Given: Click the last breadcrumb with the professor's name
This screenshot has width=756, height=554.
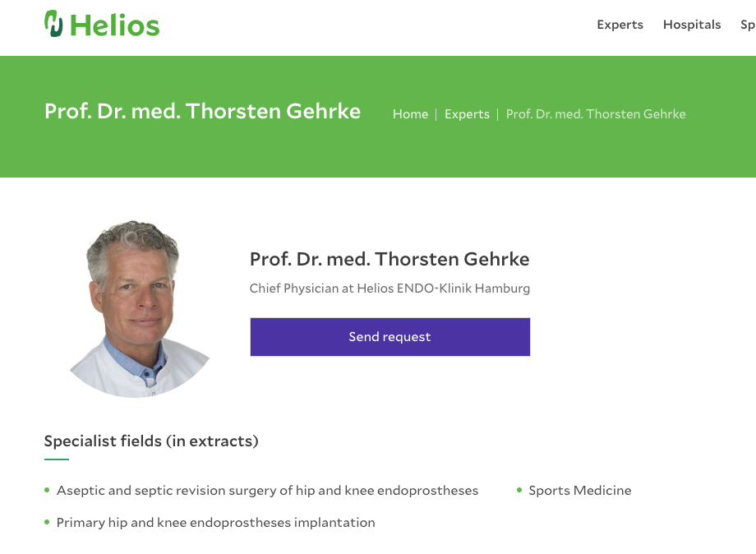Looking at the screenshot, I should (x=595, y=114).
